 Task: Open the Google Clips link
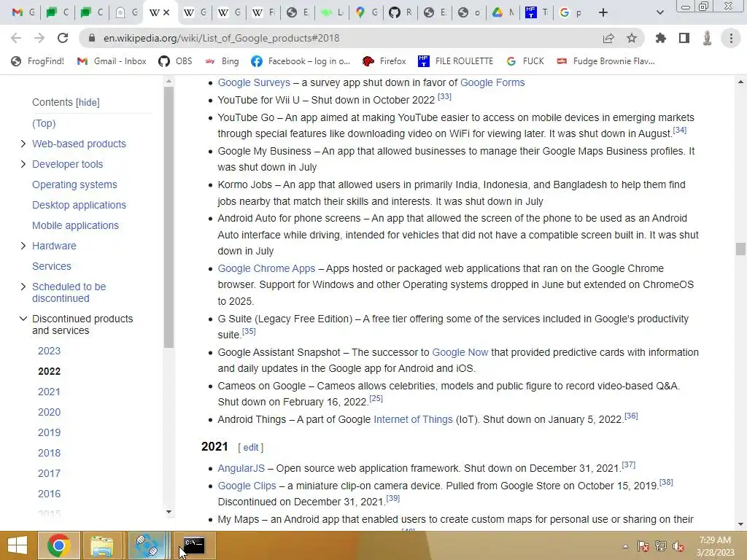click(247, 486)
